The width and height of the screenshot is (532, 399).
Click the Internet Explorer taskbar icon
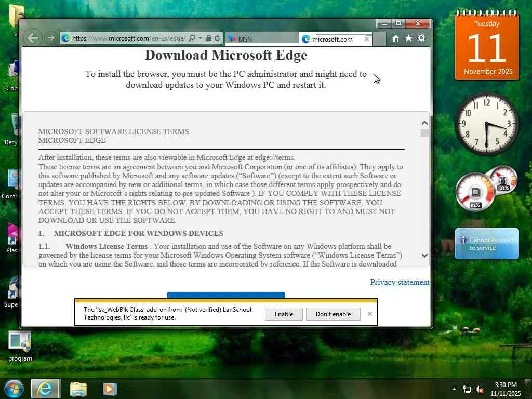pos(45,389)
